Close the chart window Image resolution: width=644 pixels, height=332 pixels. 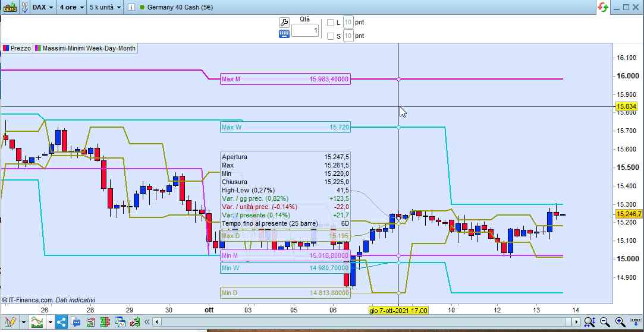coord(637,7)
